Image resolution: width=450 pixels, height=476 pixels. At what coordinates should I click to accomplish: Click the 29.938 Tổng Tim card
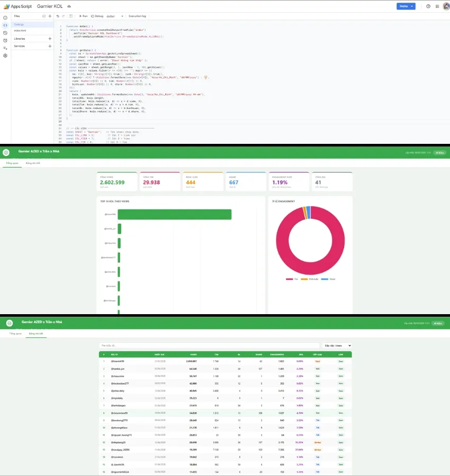coord(160,181)
